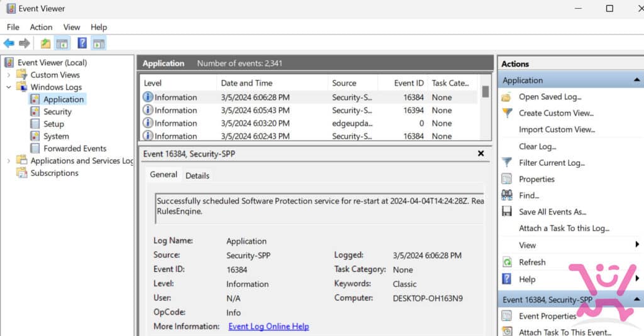This screenshot has width=644, height=336.
Task: Select Custom Views in the tree
Action: tap(55, 75)
